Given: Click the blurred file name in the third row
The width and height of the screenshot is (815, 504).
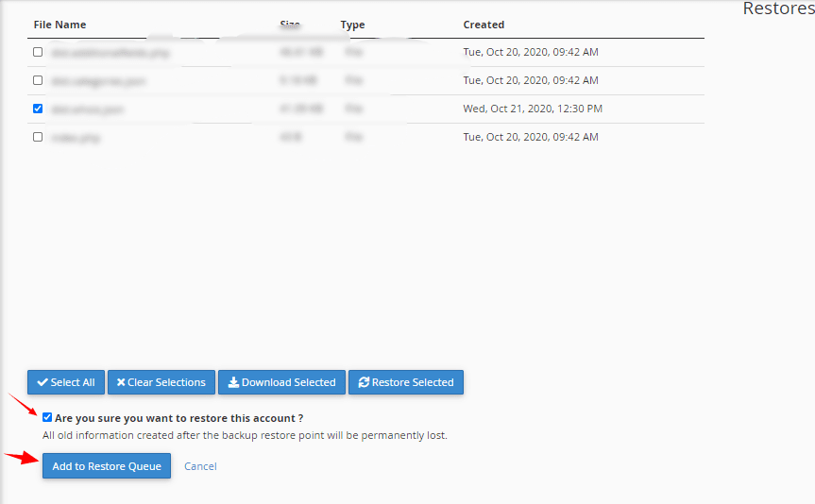Looking at the screenshot, I should [x=88, y=109].
